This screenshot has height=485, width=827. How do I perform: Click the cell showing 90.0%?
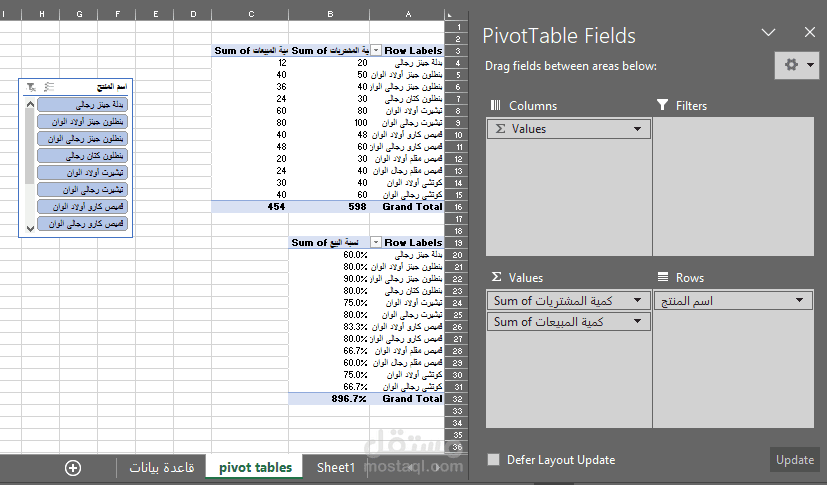pyautogui.click(x=329, y=278)
